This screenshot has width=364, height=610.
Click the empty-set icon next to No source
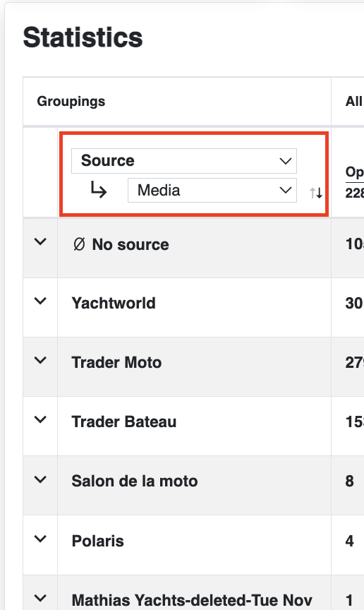[x=79, y=245]
